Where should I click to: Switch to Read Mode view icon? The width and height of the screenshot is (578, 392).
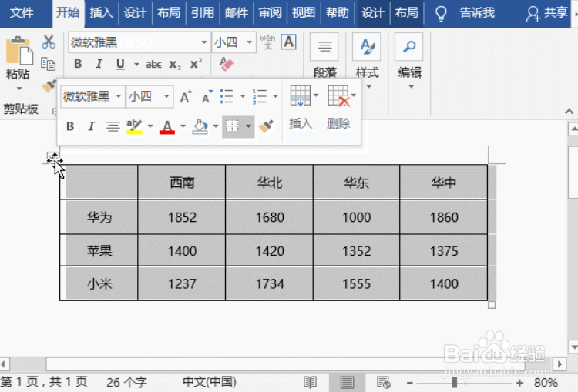310,383
